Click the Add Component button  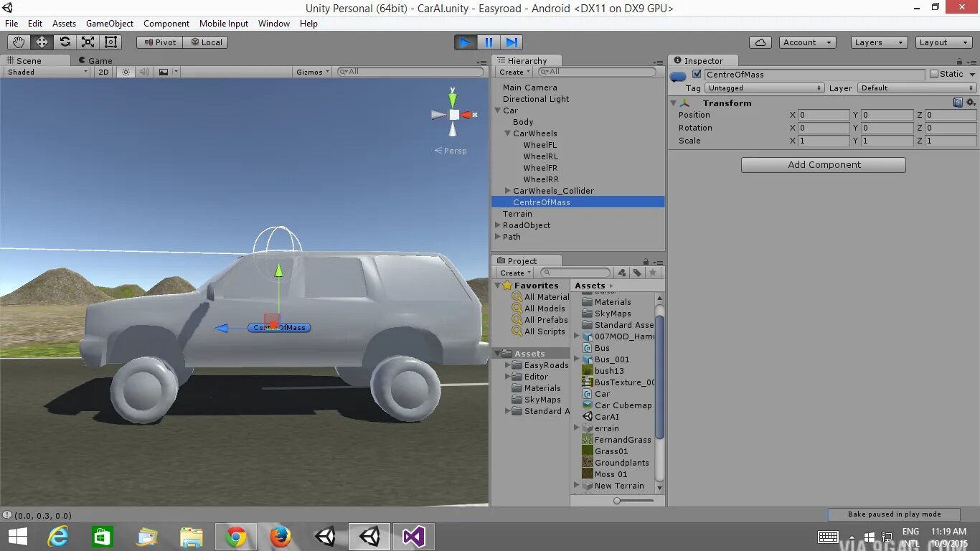tap(824, 165)
